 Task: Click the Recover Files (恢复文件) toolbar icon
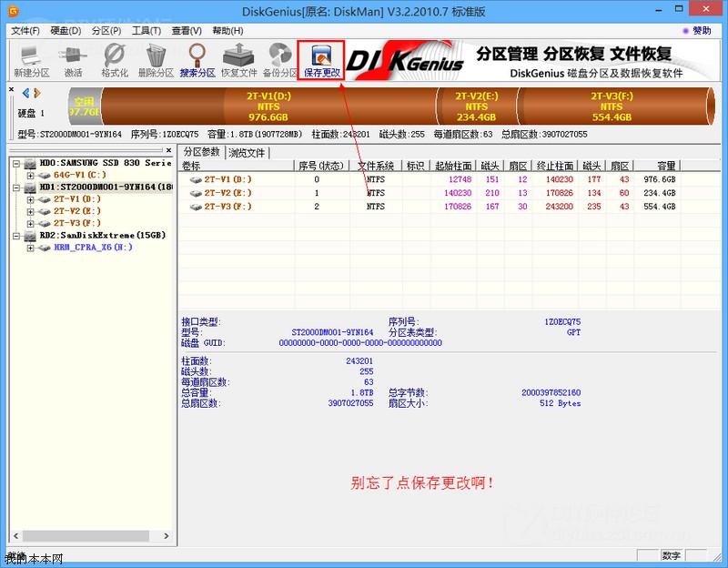coord(238,60)
